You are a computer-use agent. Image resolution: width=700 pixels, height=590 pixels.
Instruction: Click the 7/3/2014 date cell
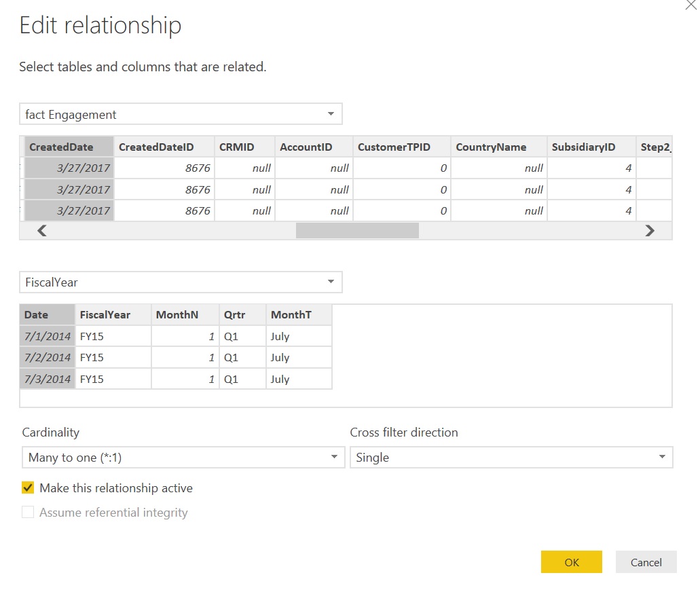[x=48, y=379]
